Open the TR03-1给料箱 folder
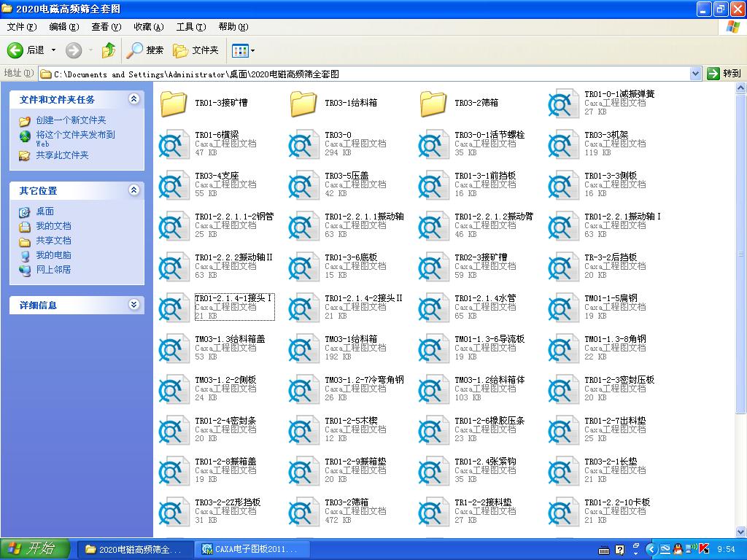 303,103
